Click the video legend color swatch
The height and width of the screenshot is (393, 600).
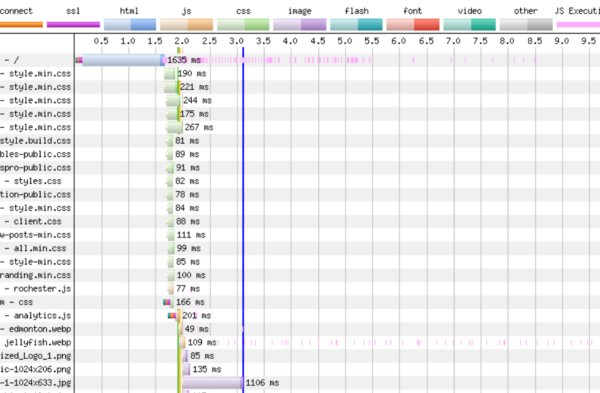coord(470,24)
